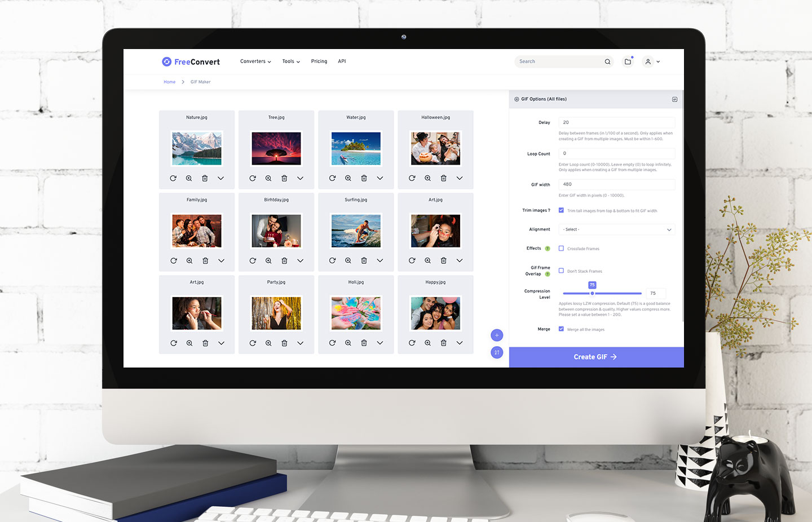This screenshot has width=812, height=522.
Task: Click the round plus button to add images
Action: pyautogui.click(x=497, y=335)
